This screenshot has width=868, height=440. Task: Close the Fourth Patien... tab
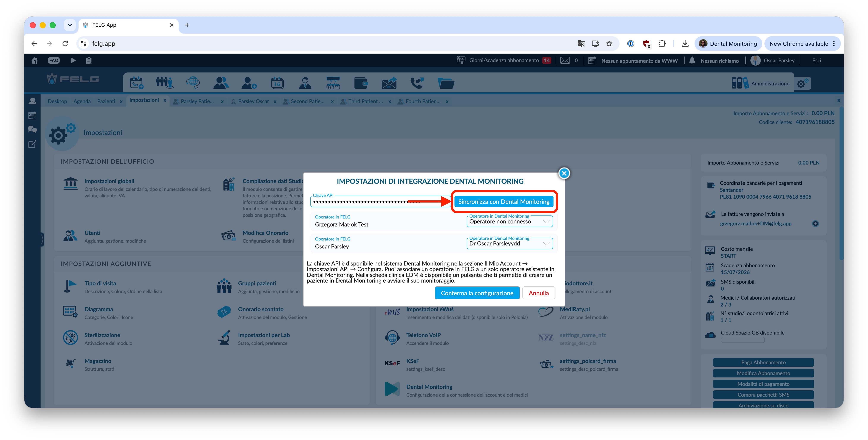coord(447,101)
